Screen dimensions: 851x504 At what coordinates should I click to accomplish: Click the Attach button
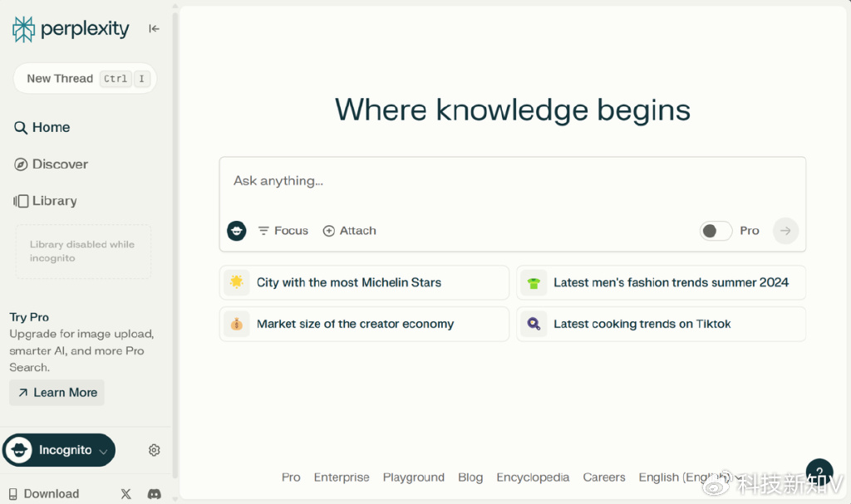[350, 231]
